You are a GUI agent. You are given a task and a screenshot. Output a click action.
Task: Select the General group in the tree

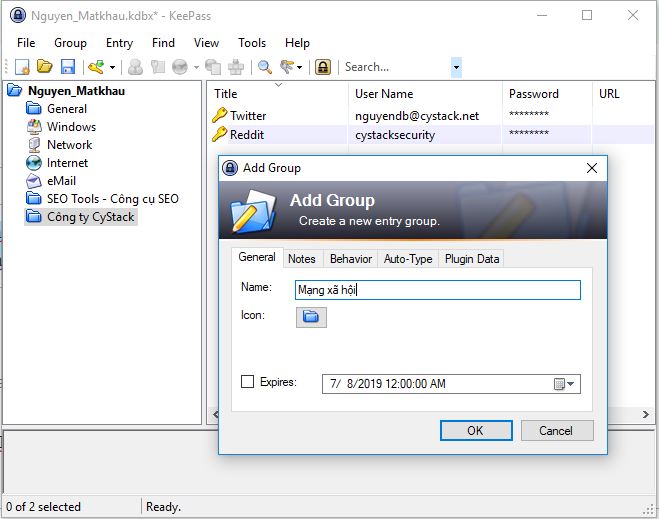(67, 109)
